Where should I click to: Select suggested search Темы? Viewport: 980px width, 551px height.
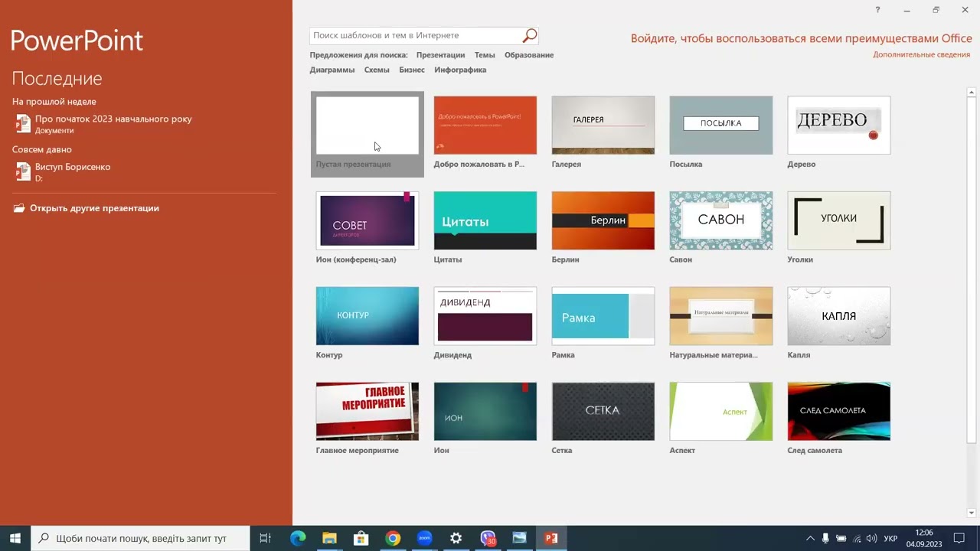485,55
